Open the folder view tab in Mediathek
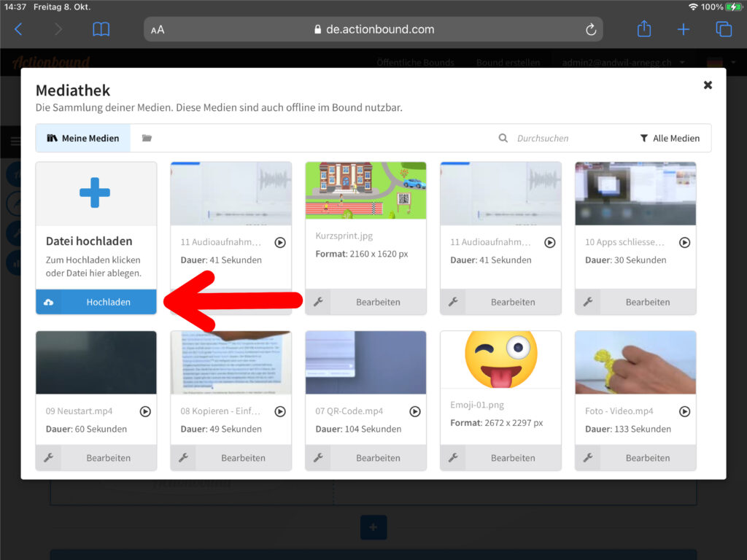Screen dimensions: 747x560 pyautogui.click(x=147, y=138)
